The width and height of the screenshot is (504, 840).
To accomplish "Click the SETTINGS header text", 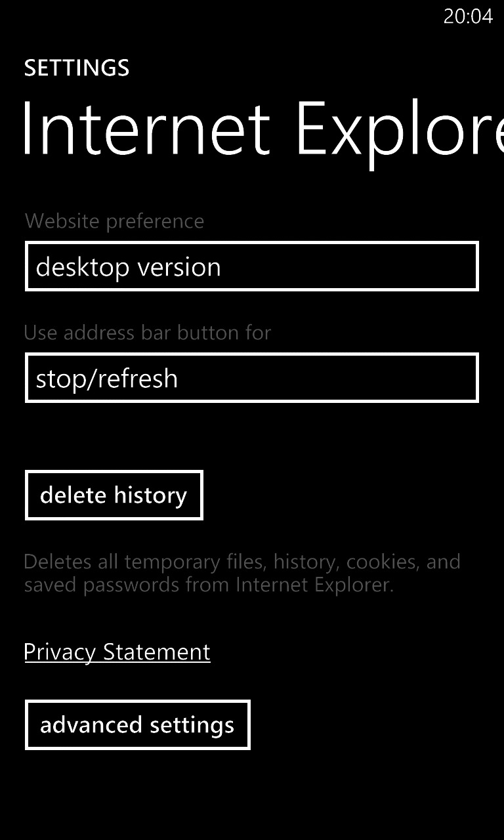I will [77, 68].
